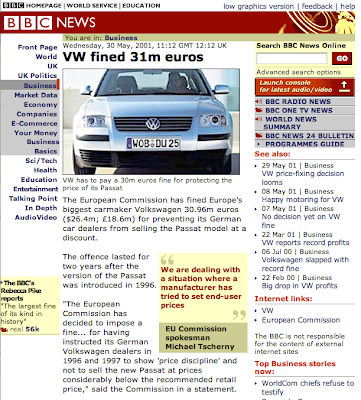
Task: Go to Sci/Tech section
Action: point(41,161)
